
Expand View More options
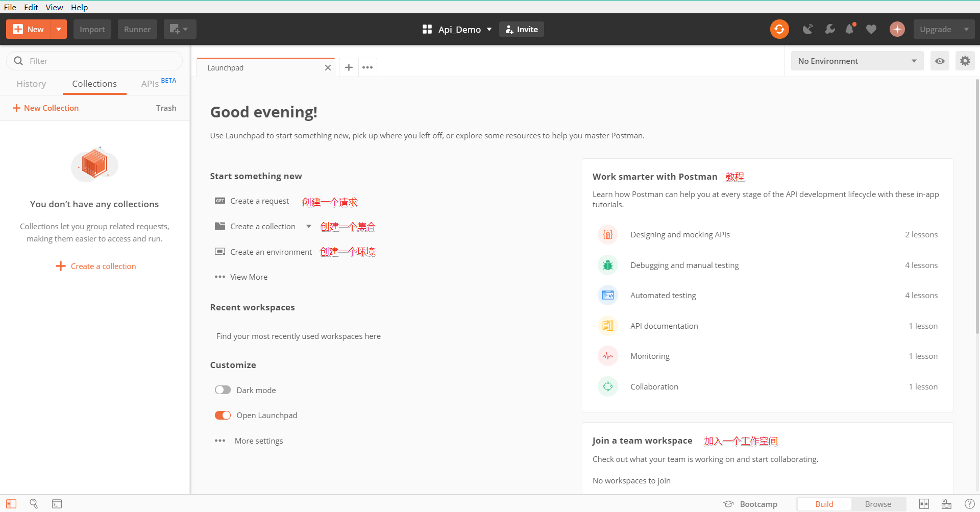241,277
